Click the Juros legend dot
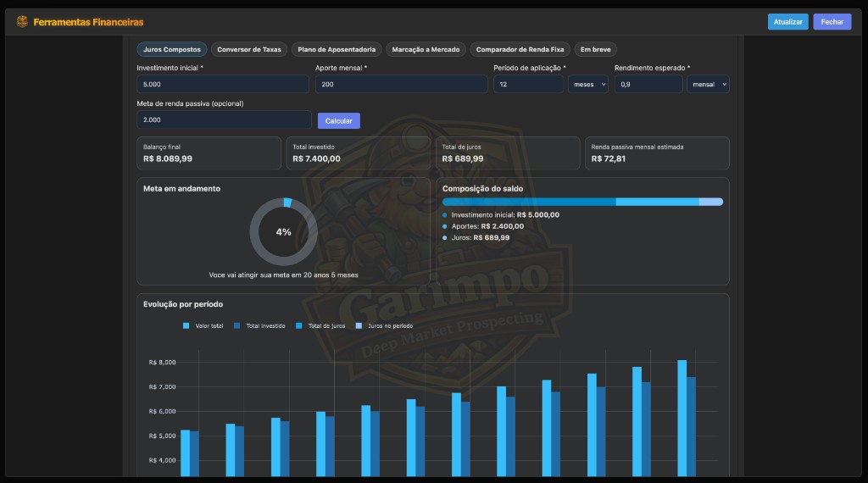Screen dimensions: 868x483 tap(444, 238)
